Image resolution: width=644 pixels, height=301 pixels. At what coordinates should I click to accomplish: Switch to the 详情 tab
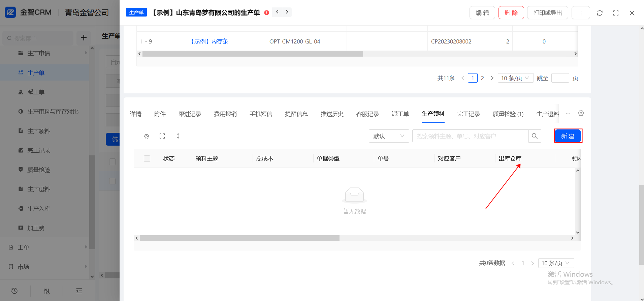point(136,114)
